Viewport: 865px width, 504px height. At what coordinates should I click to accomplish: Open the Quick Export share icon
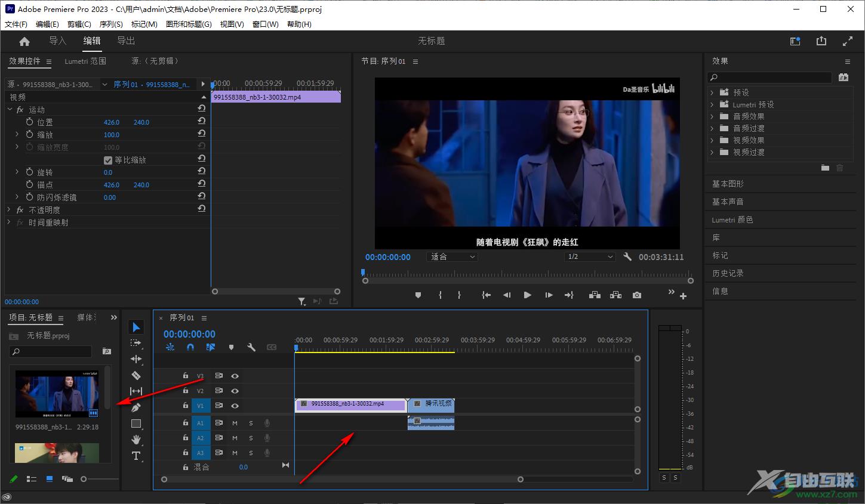[821, 41]
